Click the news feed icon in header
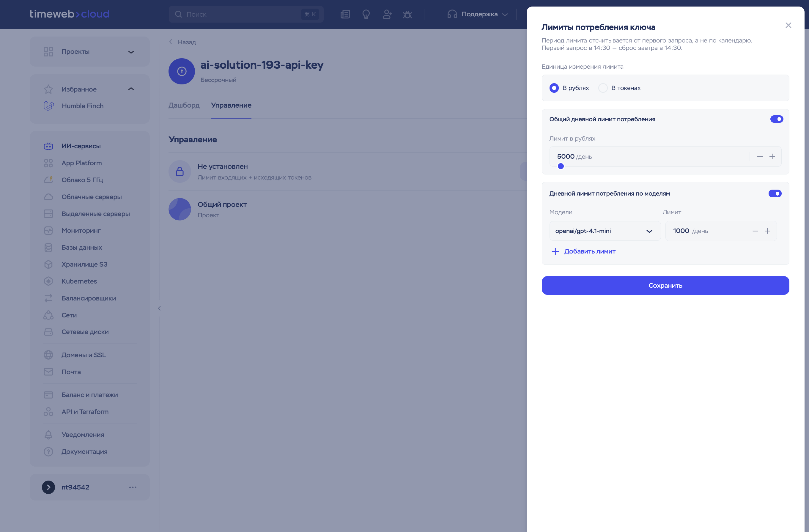 (x=345, y=14)
